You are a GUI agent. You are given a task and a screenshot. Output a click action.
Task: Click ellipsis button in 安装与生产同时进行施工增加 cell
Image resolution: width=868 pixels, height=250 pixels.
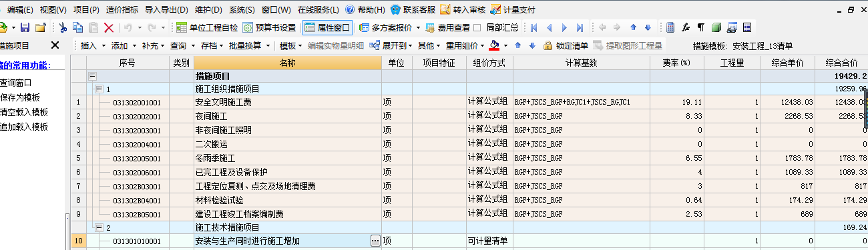click(375, 241)
